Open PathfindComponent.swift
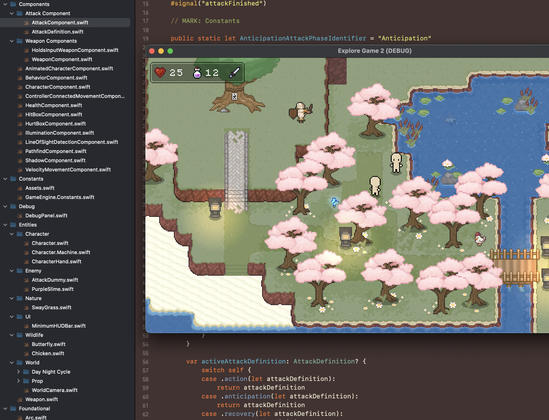 (x=56, y=151)
